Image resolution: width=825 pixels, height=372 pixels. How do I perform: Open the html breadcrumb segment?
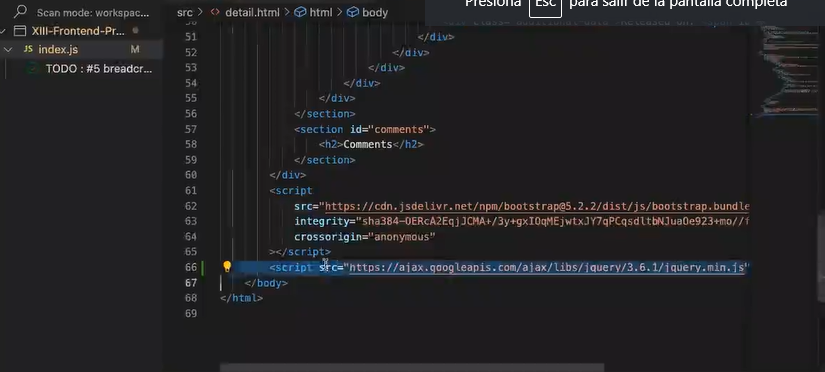coord(321,12)
